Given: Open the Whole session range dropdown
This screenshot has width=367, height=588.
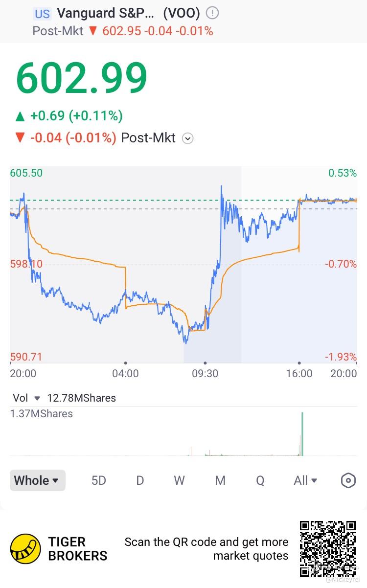Looking at the screenshot, I should tap(38, 480).
